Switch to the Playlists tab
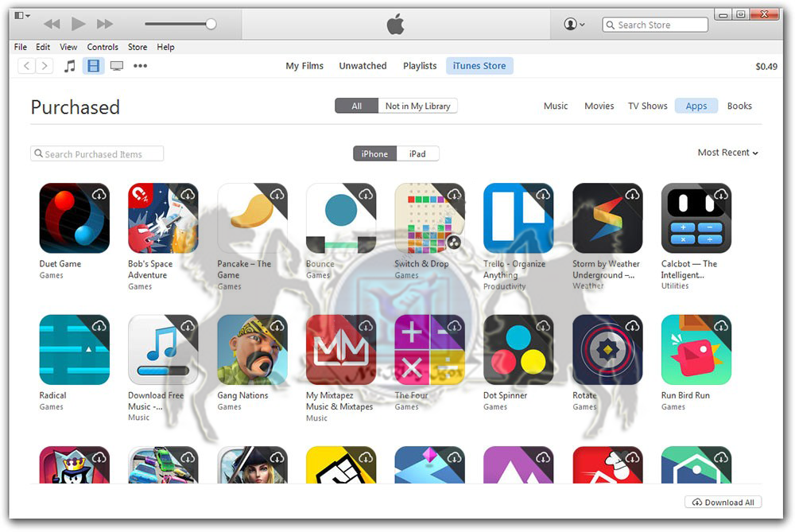 [x=420, y=66]
